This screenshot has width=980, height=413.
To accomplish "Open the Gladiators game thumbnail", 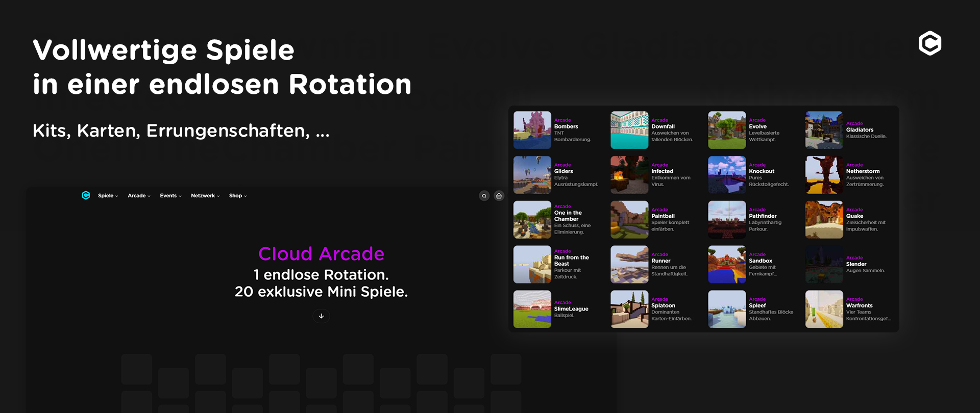I will 824,130.
